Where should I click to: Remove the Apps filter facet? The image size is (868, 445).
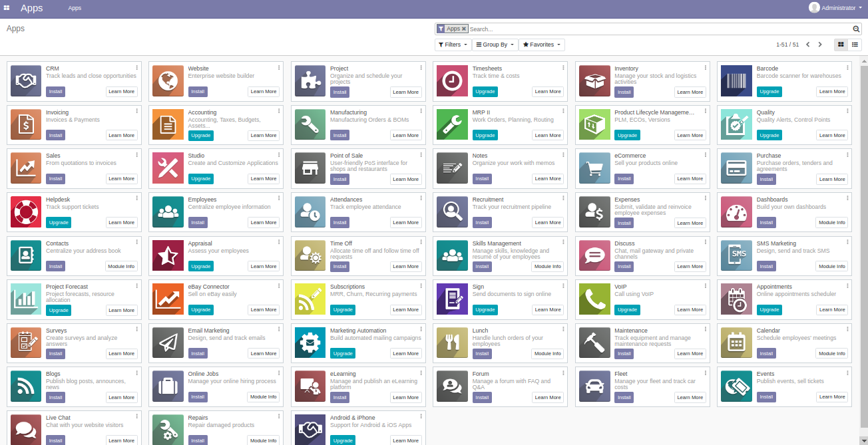tap(464, 29)
